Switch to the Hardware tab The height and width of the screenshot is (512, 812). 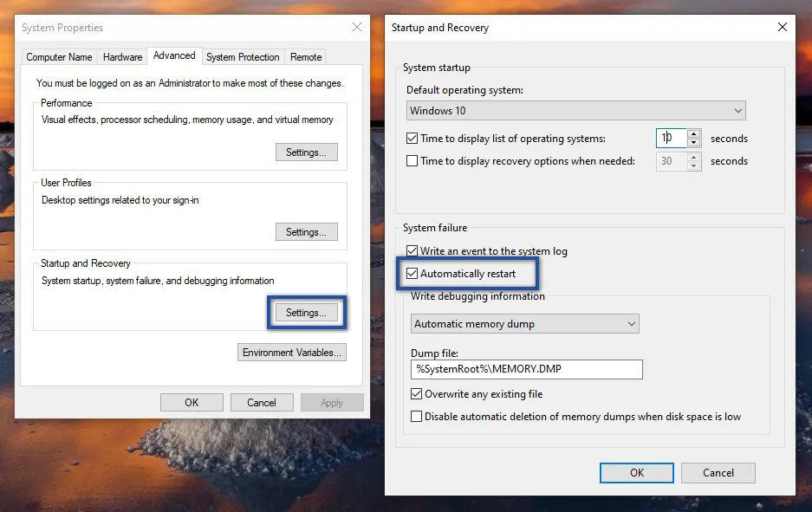pos(121,56)
